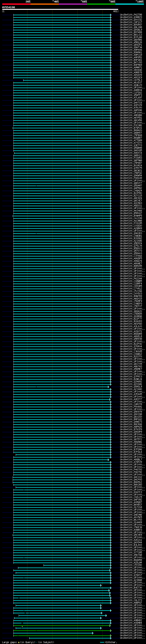Open hit UniRef100_P42798
Viewport: 146px width, 644px height.
tap(131, 15)
